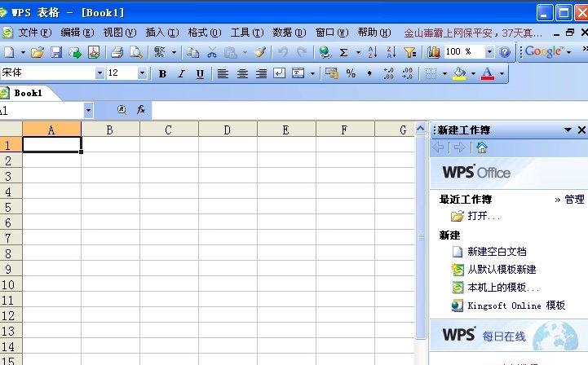Apply currency style icon
The height and width of the screenshot is (365, 588).
(331, 73)
